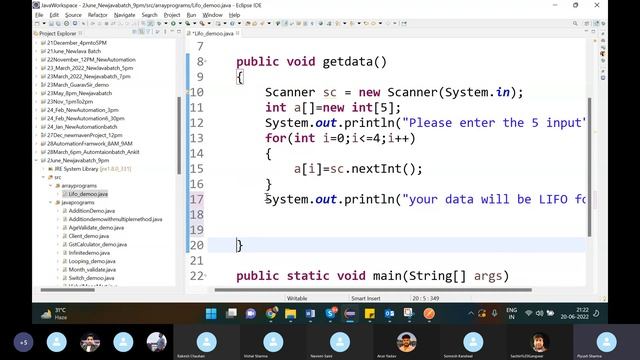The image size is (640, 360).
Task: Select Lifo_demoo.java in the project tree
Action: tap(88, 194)
